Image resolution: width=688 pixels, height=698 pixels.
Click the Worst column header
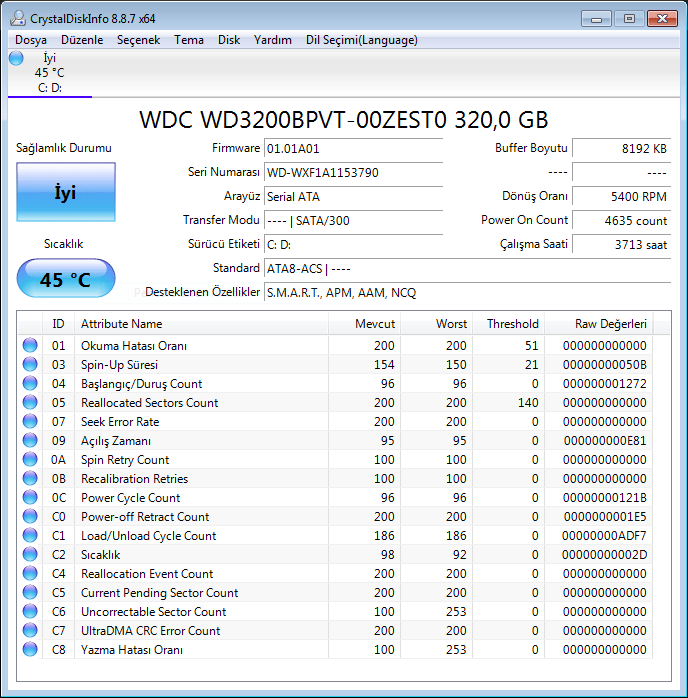437,324
